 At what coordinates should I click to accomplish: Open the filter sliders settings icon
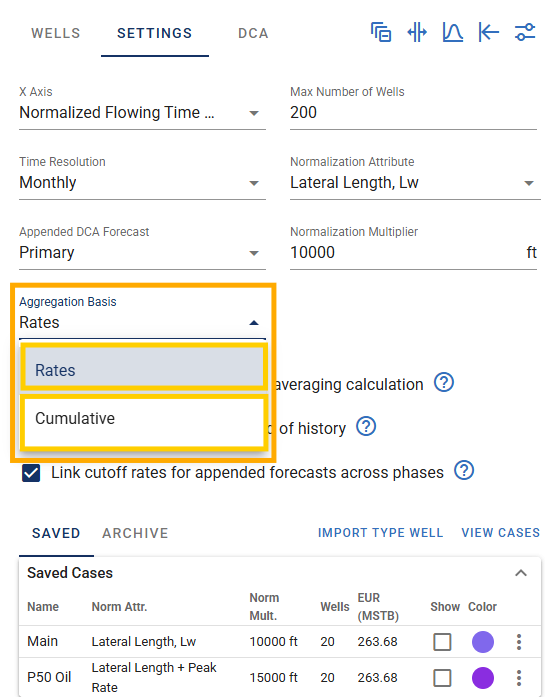click(525, 32)
